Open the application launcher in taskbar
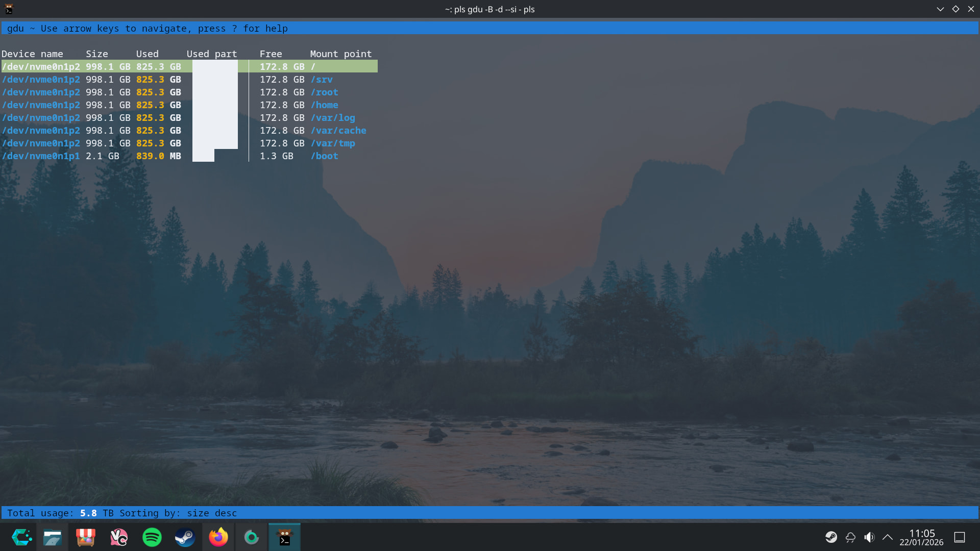The width and height of the screenshot is (980, 551). pos(21,537)
